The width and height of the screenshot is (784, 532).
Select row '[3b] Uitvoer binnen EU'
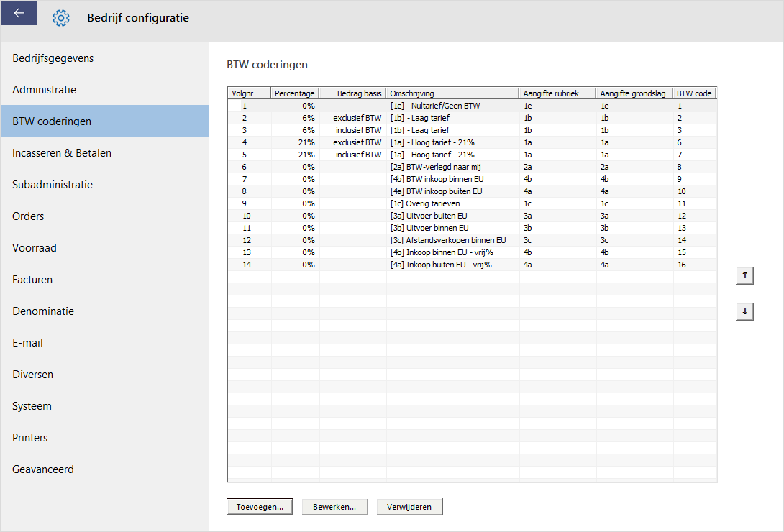click(x=472, y=229)
